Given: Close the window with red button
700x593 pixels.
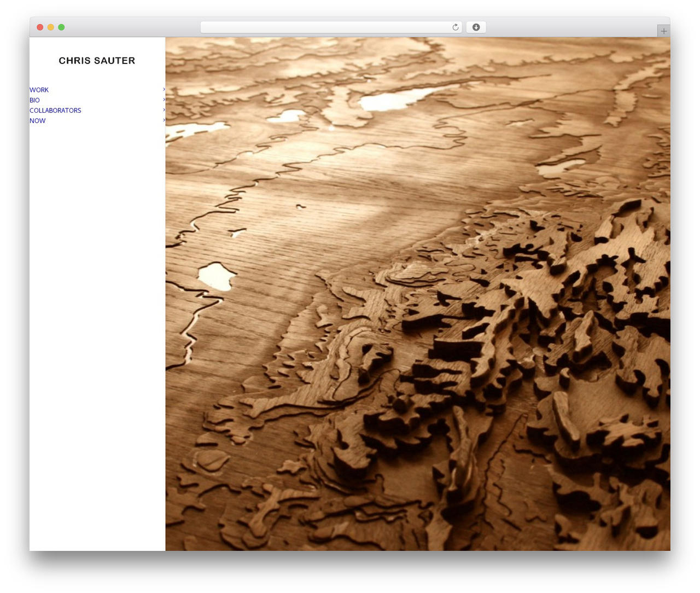Looking at the screenshot, I should (x=40, y=27).
